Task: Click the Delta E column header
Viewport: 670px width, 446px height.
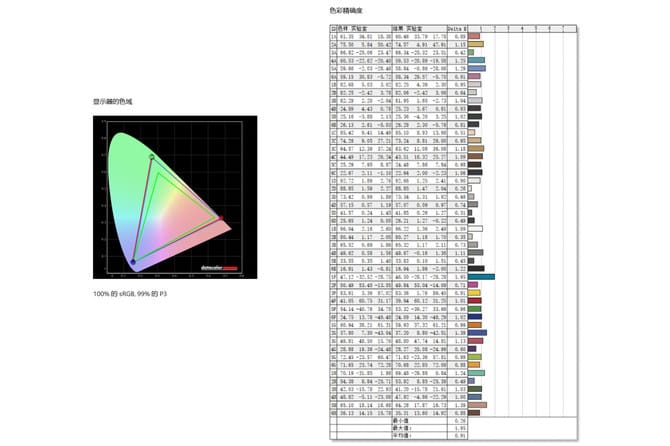Action: pyautogui.click(x=455, y=28)
